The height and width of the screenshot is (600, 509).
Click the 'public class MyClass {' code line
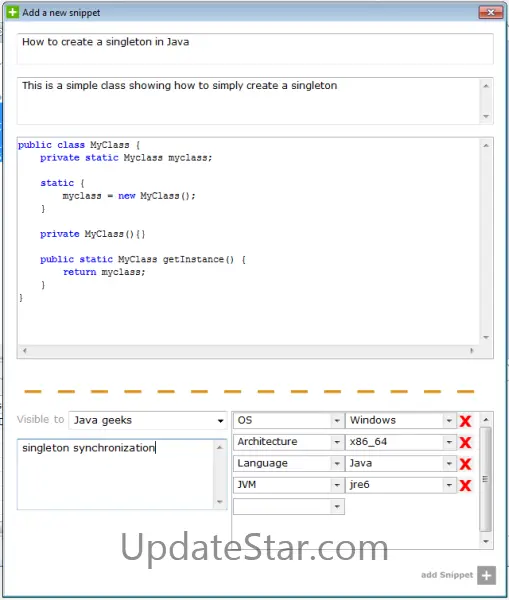[x=79, y=145]
